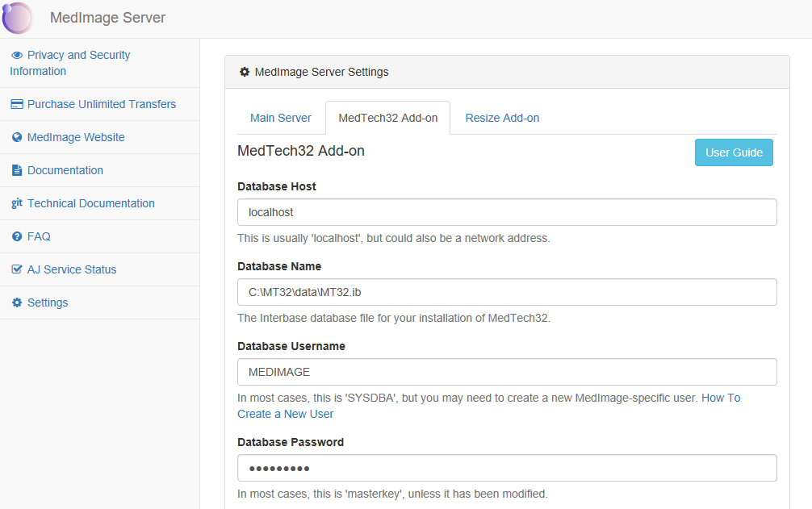Focus the Database Name field
Image resolution: width=812 pixels, height=509 pixels.
[x=507, y=292]
